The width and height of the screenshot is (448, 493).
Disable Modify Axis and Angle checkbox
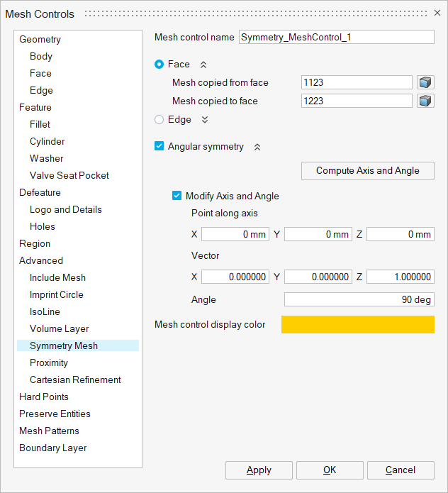(177, 196)
